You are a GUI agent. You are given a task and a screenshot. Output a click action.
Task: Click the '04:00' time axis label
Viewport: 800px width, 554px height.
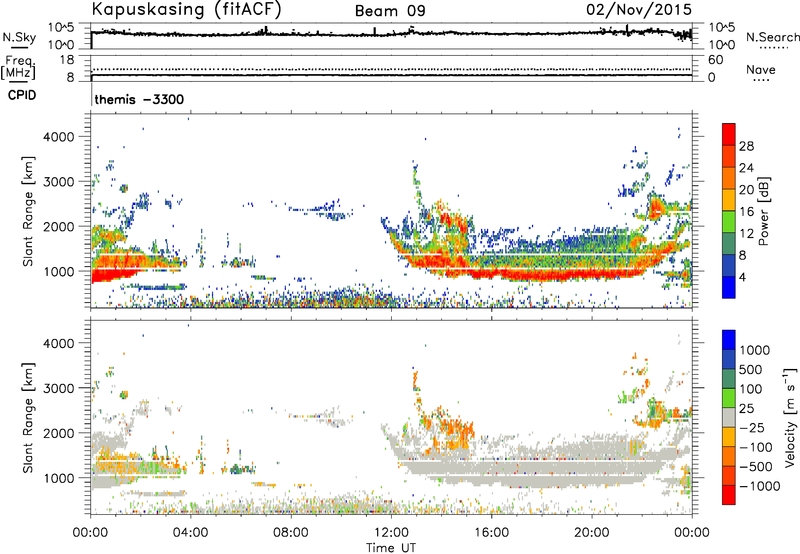coord(190,533)
